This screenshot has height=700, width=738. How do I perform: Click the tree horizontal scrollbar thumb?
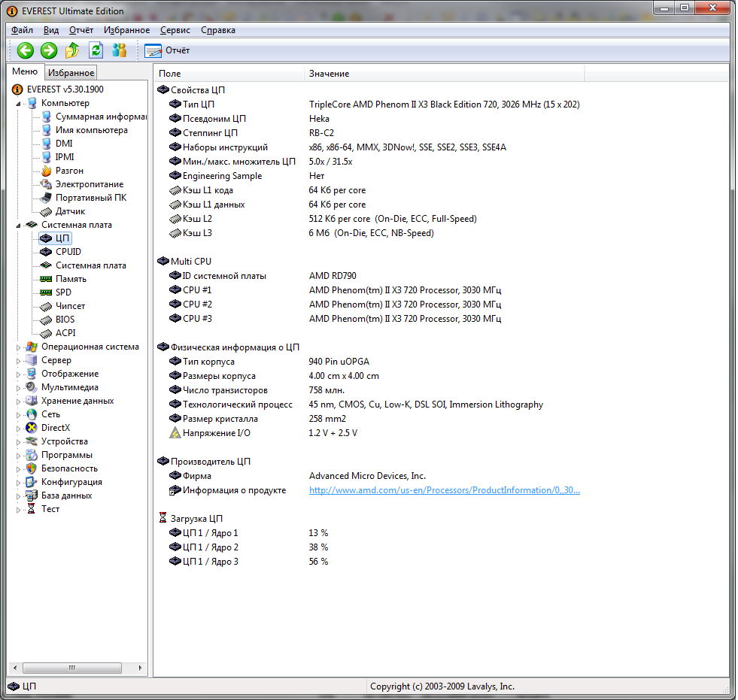(72, 668)
